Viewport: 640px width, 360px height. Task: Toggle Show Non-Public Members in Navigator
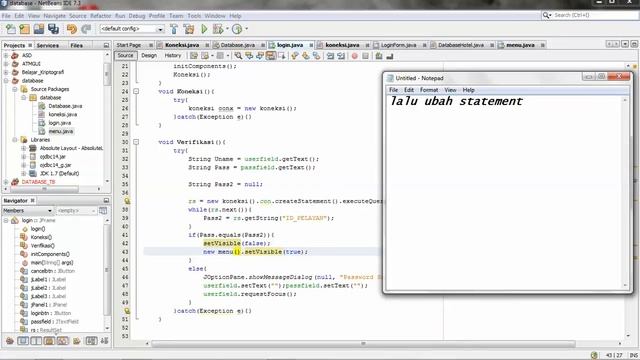(x=49, y=341)
